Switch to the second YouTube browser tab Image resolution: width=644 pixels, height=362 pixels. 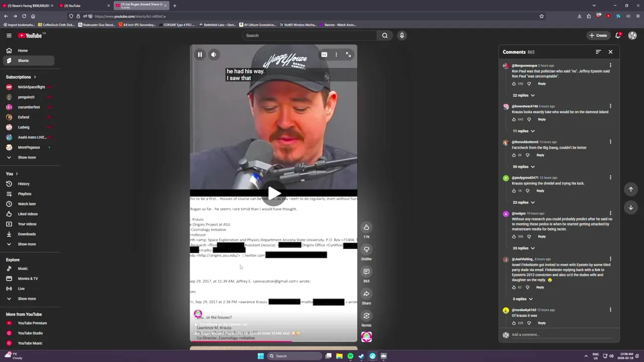pos(84,6)
